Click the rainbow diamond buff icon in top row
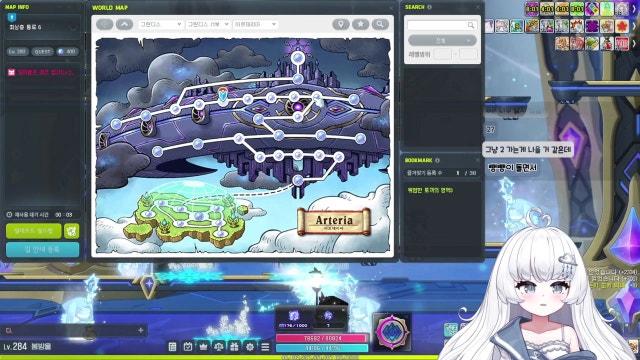The width and height of the screenshot is (640, 360). pyautogui.click(x=592, y=9)
